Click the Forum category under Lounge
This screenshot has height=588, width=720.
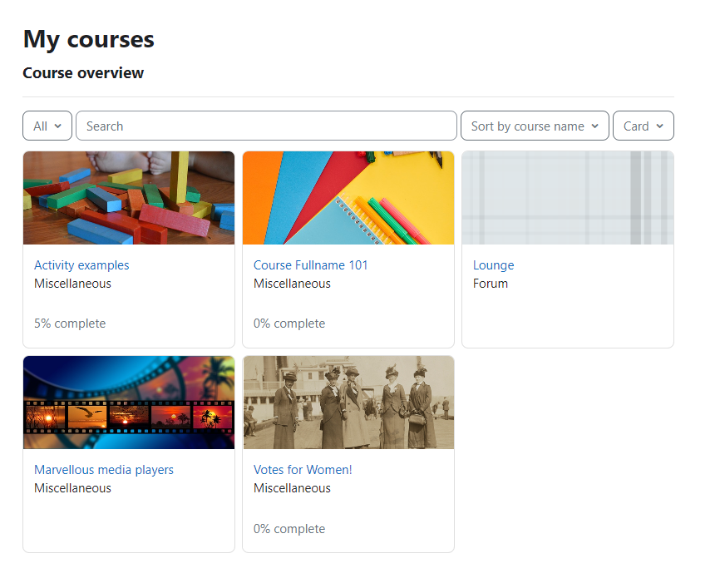pos(491,284)
